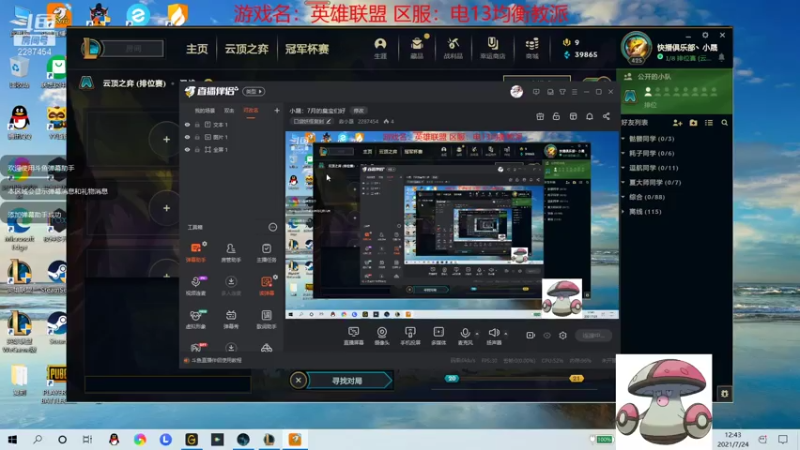Click the lock icon in Douyu top row
Image resolution: width=800 pixels, height=450 pixels.
click(556, 116)
